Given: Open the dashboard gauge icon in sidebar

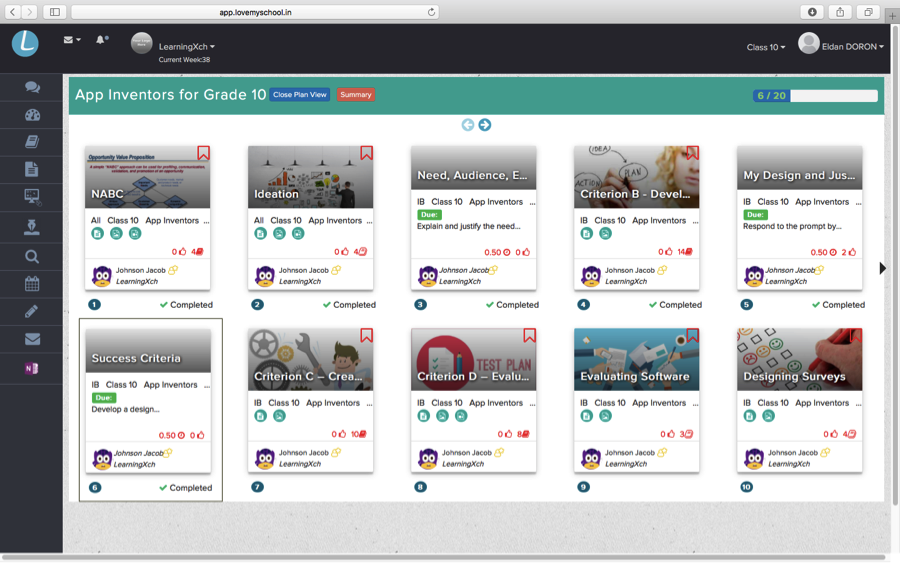Looking at the screenshot, I should point(32,115).
